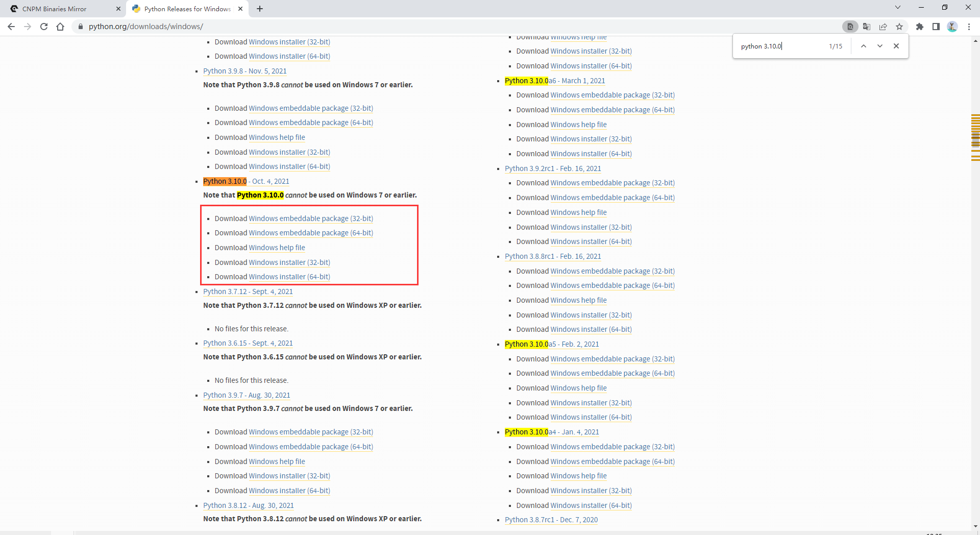Open a new browser tab
This screenshot has height=535, width=980.
click(260, 9)
